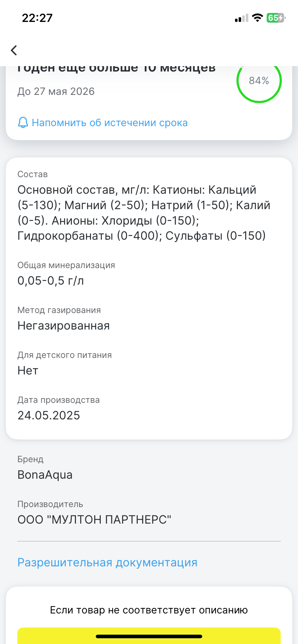Tap the clock time 22:27
The image size is (298, 644).
(x=37, y=18)
